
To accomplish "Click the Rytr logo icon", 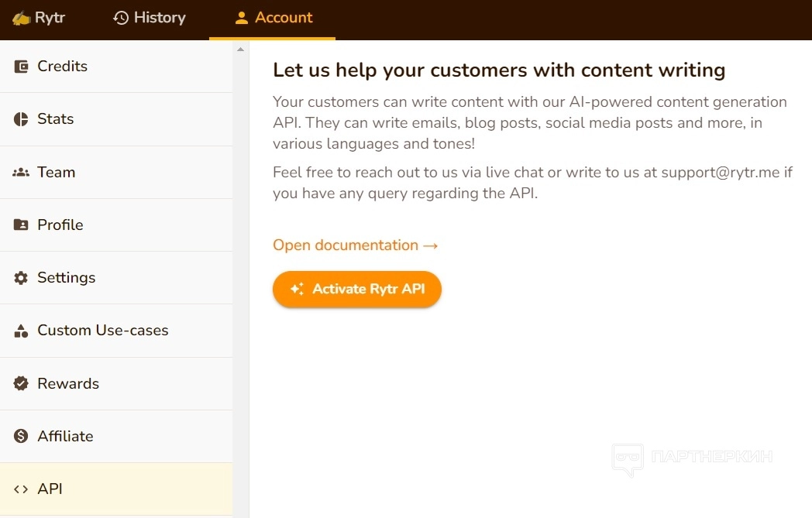I will (21, 18).
